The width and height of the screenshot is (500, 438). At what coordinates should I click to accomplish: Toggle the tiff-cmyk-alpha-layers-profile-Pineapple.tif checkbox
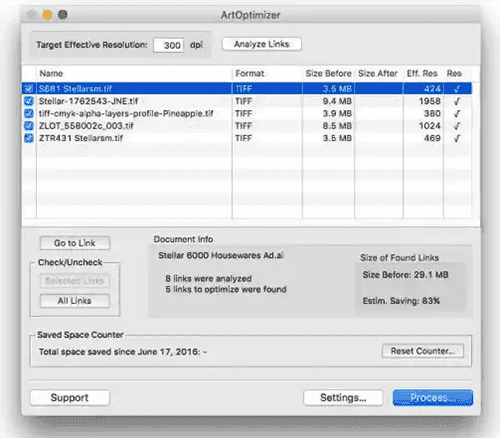tap(29, 113)
